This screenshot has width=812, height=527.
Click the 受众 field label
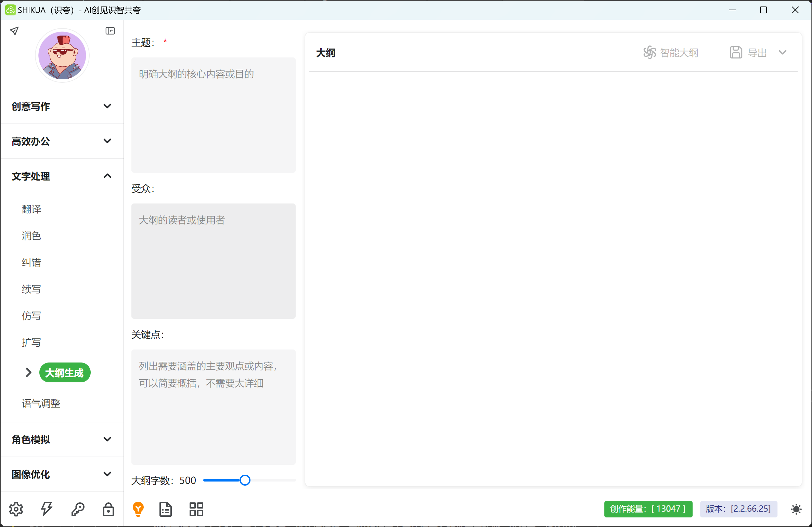(x=143, y=188)
